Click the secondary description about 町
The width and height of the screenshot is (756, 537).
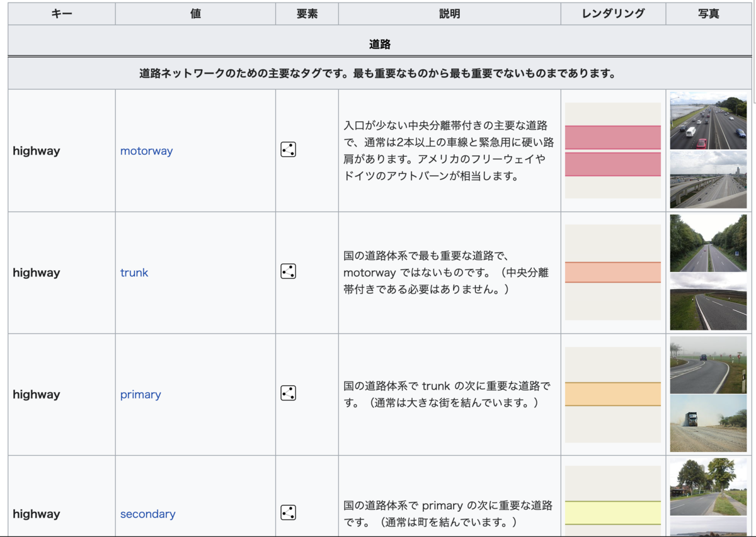coord(448,514)
